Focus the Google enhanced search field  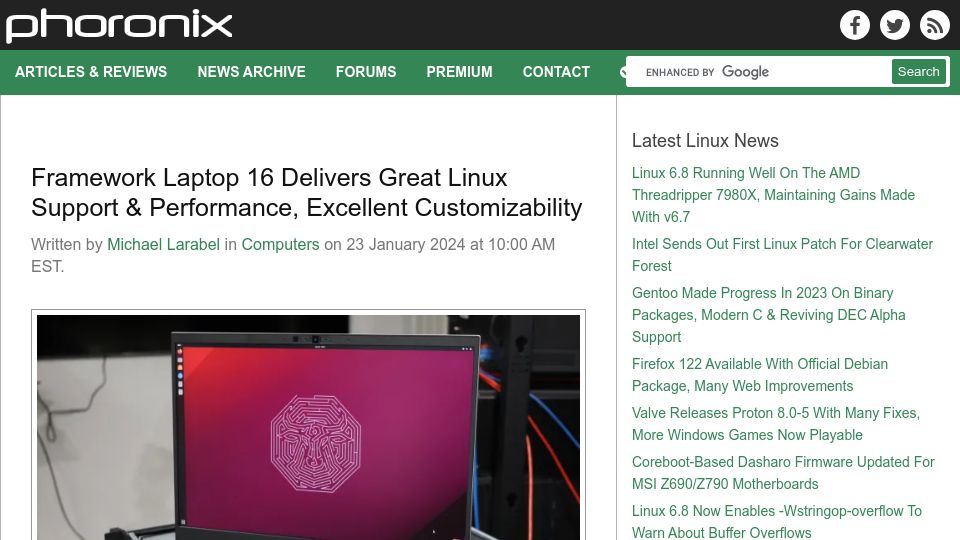(x=759, y=72)
